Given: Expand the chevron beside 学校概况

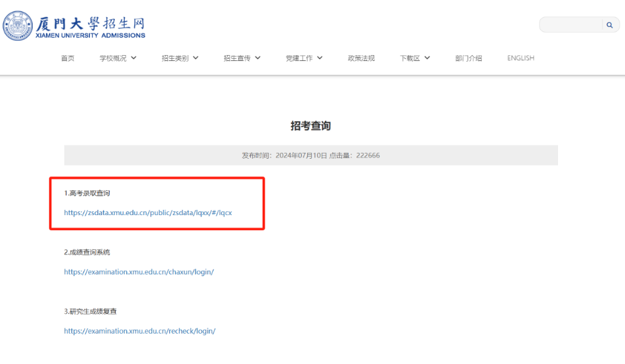Looking at the screenshot, I should (x=133, y=58).
